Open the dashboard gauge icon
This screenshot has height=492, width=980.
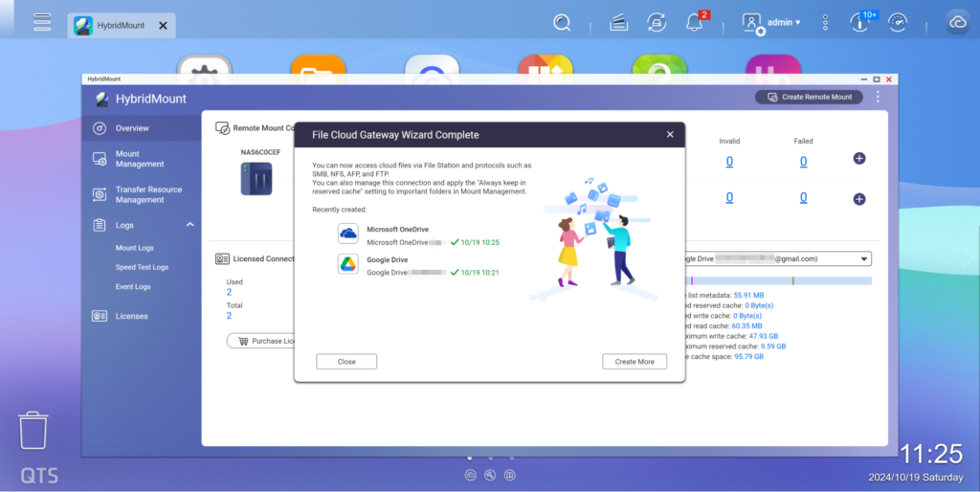898,22
